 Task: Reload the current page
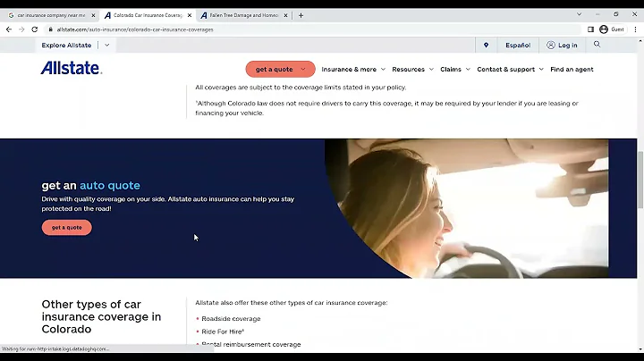pos(35,29)
